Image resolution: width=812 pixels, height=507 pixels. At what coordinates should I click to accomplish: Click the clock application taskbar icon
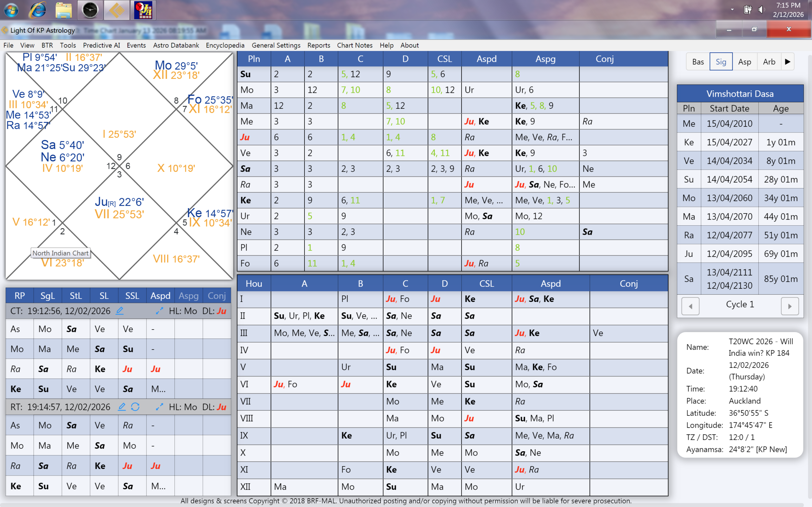[90, 10]
